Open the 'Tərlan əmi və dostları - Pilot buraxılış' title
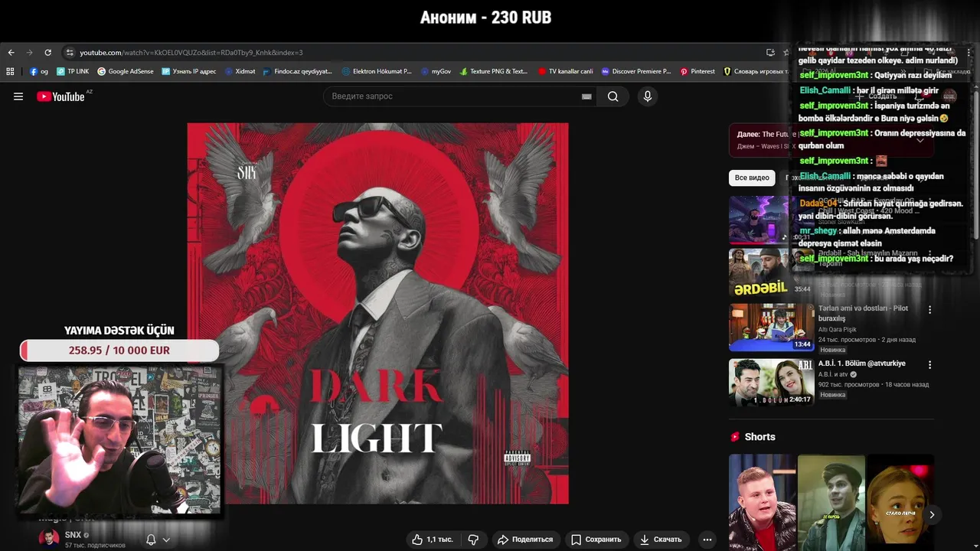This screenshot has width=980, height=551. coord(863,313)
